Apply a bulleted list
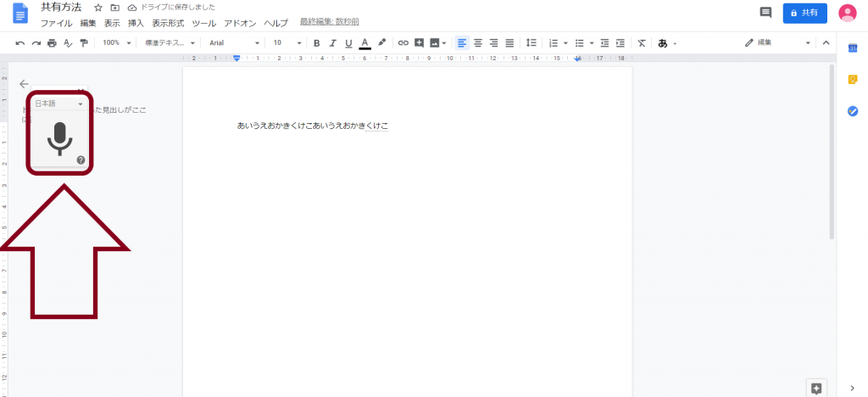Viewport: 868px width, 397px height. click(580, 42)
